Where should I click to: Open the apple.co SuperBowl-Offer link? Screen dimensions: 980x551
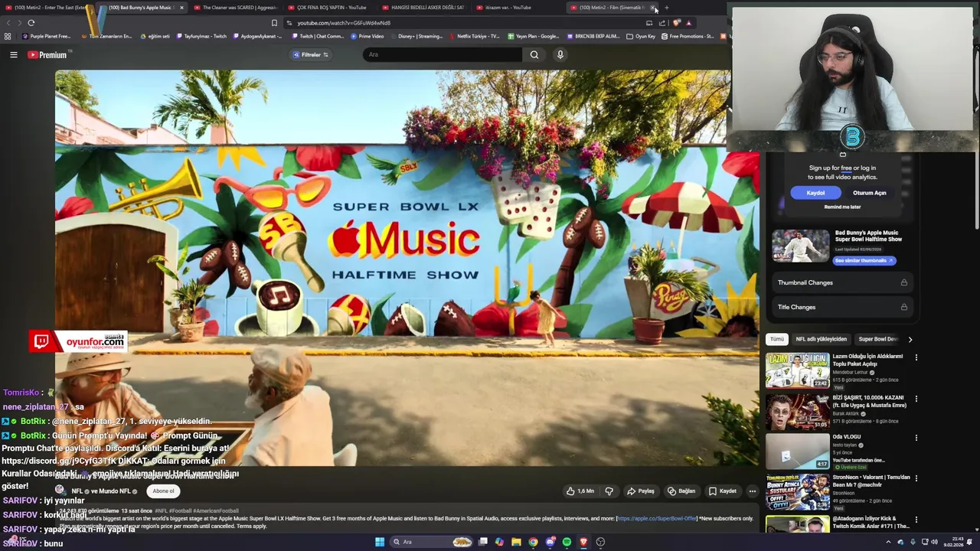[x=658, y=519]
